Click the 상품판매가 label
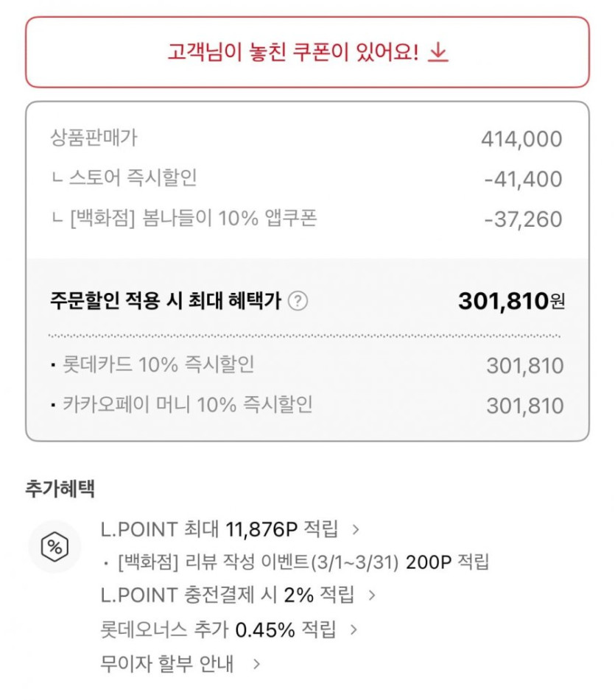The height and width of the screenshot is (700, 615). (x=94, y=138)
